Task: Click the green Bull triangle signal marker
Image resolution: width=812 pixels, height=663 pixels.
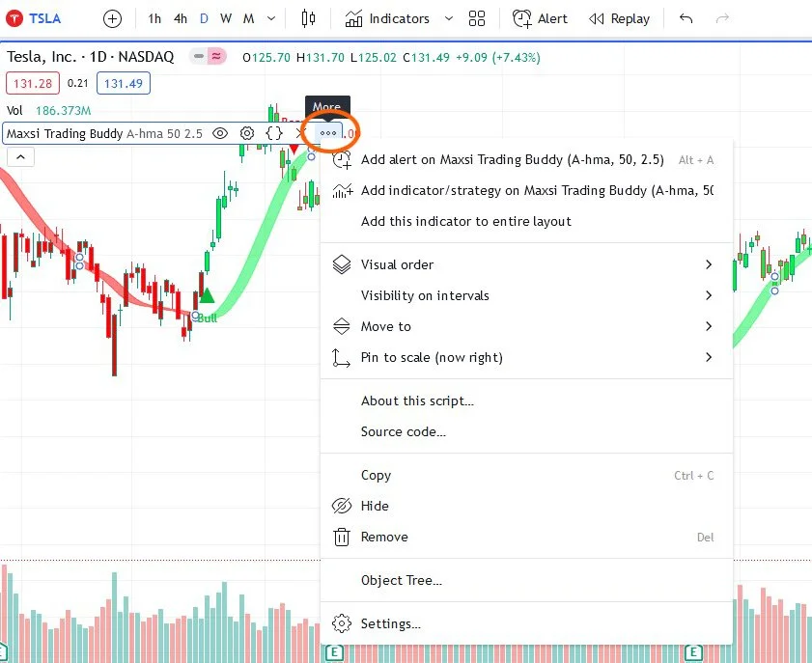Action: tap(207, 295)
